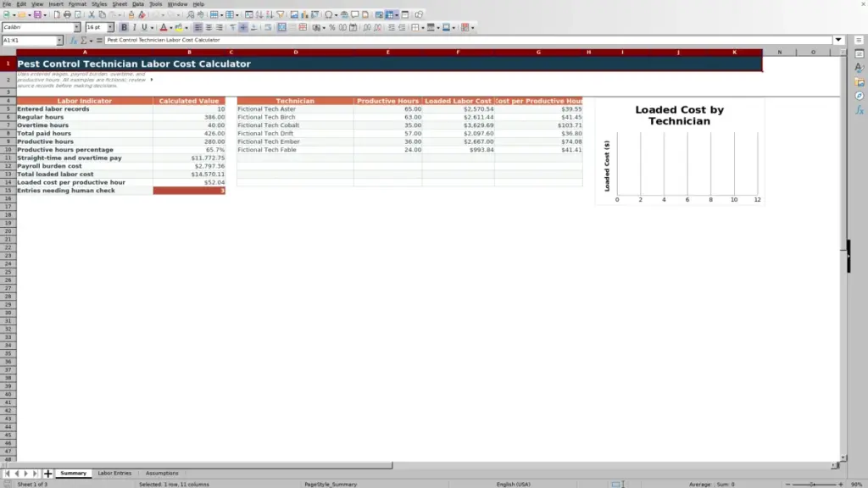This screenshot has width=868, height=488.
Task: Open the Format menu
Action: tap(77, 4)
